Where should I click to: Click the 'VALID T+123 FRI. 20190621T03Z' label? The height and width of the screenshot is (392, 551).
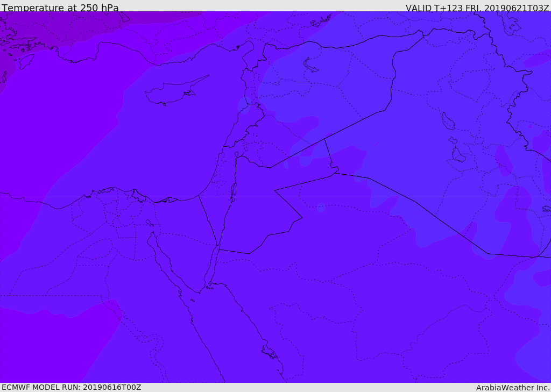click(x=477, y=8)
